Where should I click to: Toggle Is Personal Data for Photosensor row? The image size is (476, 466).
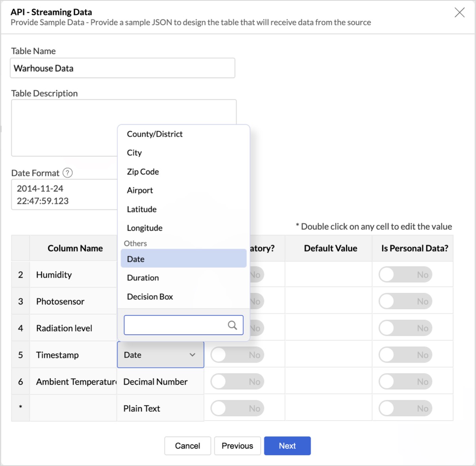tap(405, 301)
